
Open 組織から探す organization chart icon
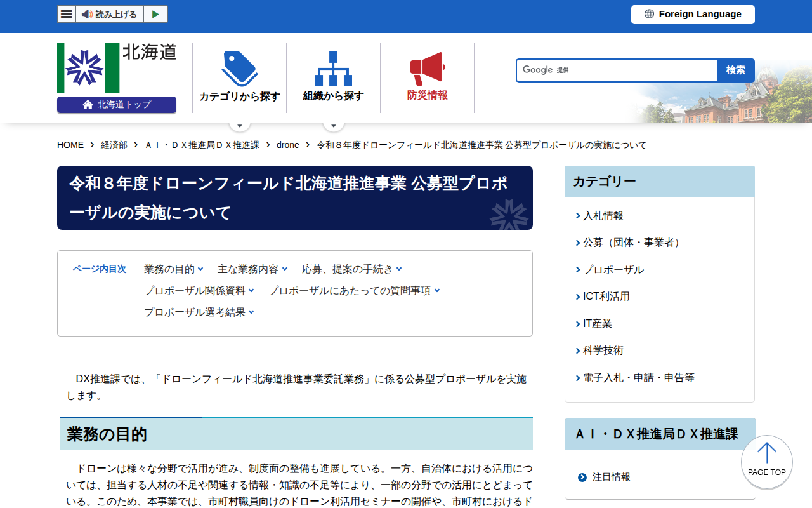pos(333,69)
